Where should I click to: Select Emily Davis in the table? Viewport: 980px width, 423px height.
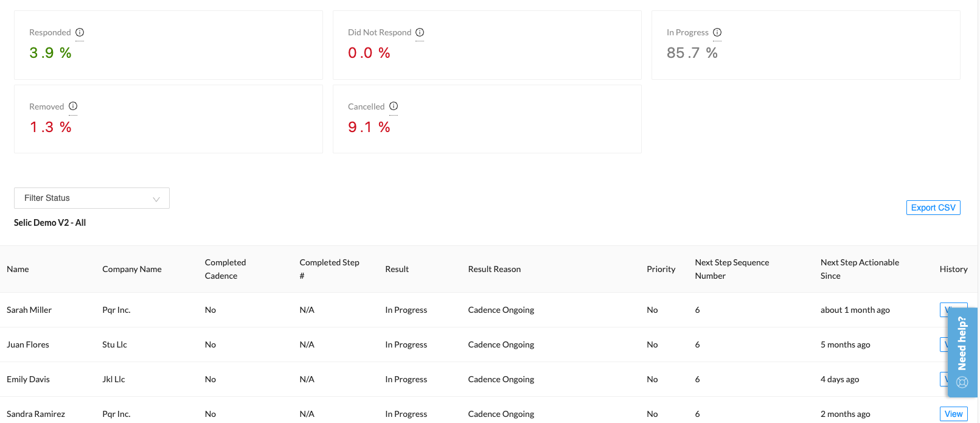point(28,379)
